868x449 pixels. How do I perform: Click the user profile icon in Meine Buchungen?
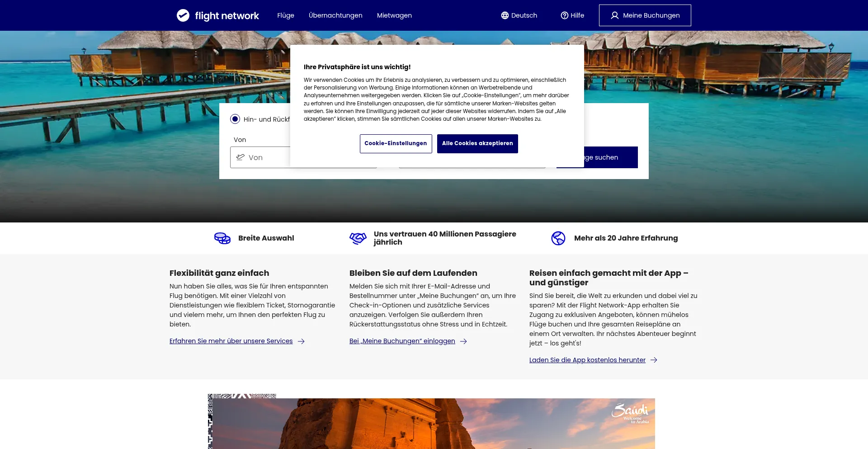pyautogui.click(x=615, y=15)
